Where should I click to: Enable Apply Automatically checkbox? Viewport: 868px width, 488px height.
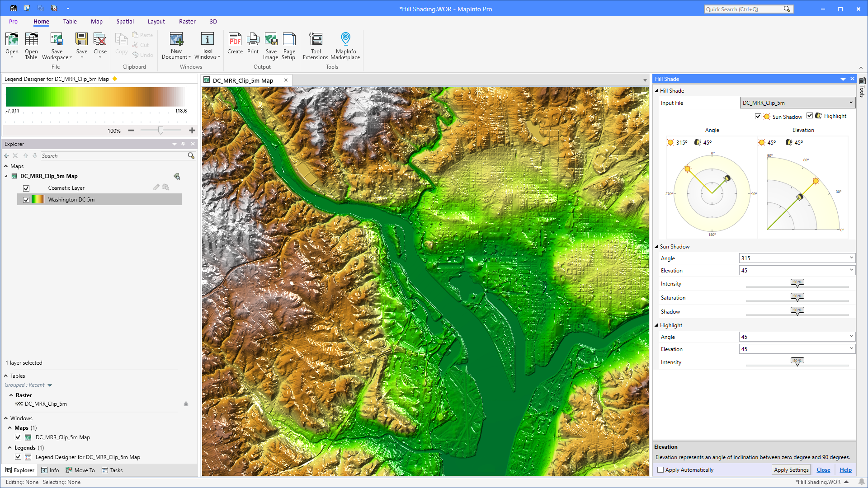[660, 470]
